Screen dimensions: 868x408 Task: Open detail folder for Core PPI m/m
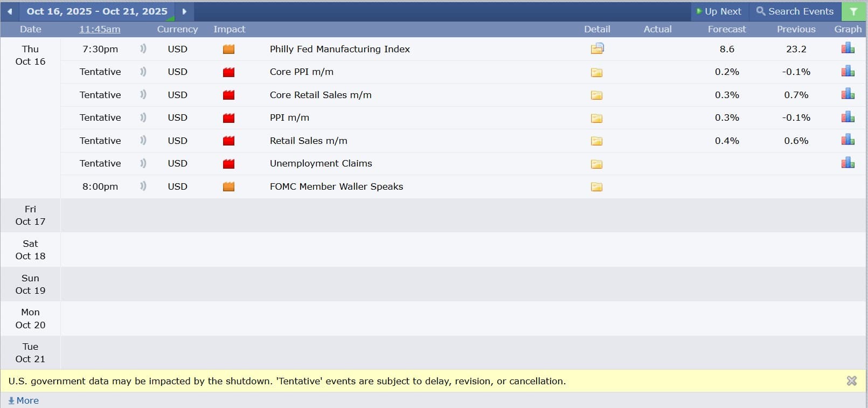tap(596, 72)
